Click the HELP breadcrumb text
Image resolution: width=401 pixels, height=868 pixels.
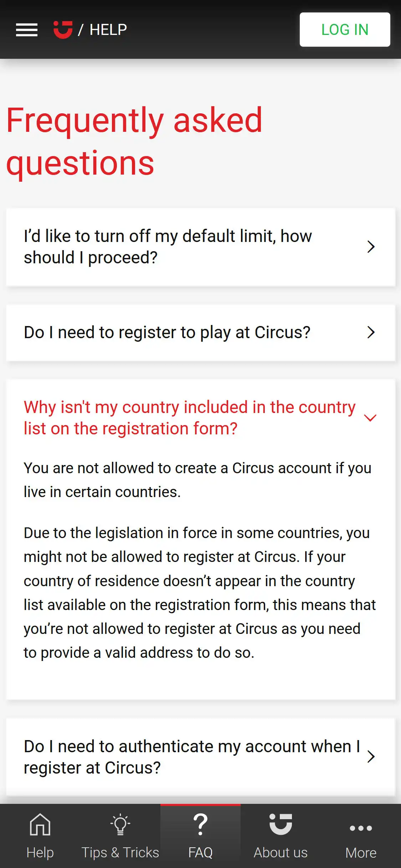(108, 30)
